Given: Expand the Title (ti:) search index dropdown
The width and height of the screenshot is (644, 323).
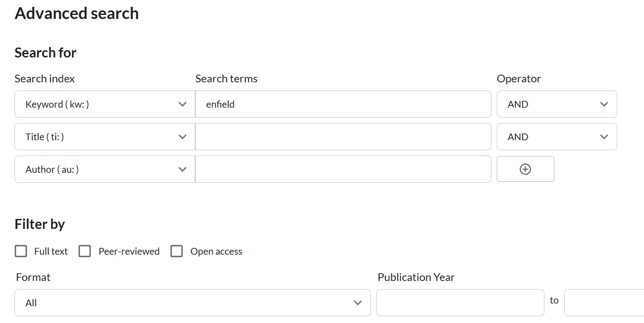Looking at the screenshot, I should 104,137.
